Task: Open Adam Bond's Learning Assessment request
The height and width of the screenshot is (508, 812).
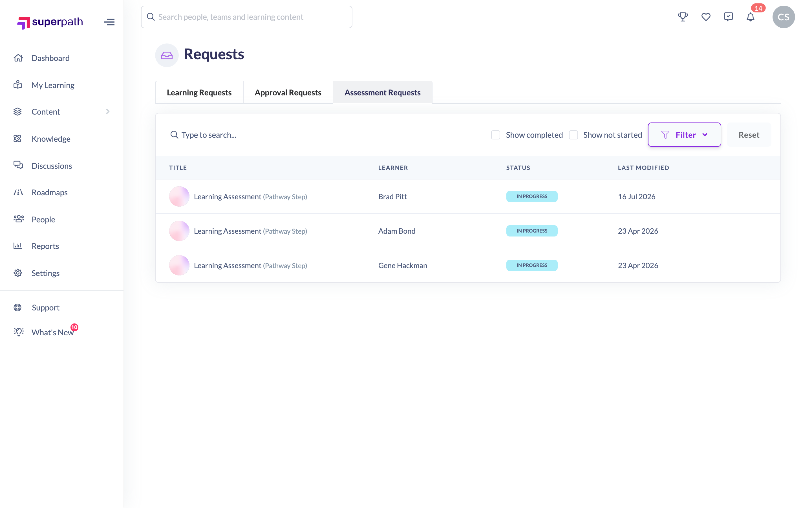Action: pos(250,231)
